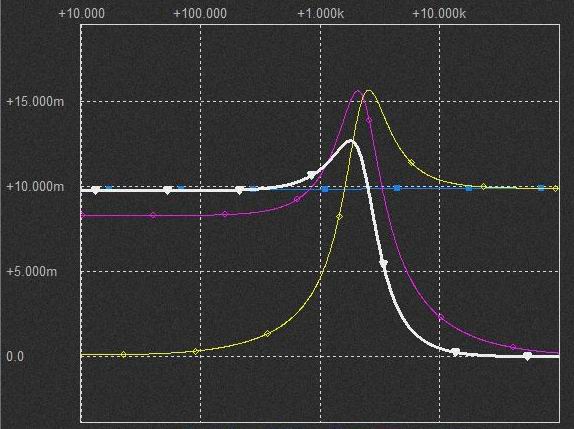Screen dimensions: 574x429
Task: Select the last white marker on the flat zero tail
Action: (x=527, y=356)
